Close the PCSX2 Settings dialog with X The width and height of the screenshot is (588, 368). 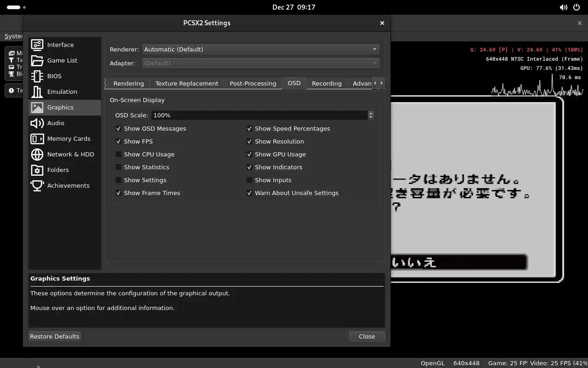pyautogui.click(x=382, y=23)
